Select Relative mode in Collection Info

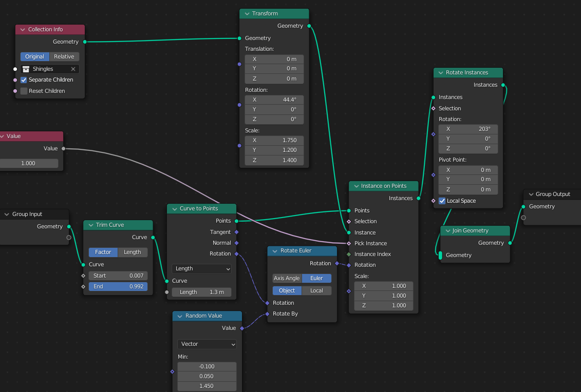point(64,56)
